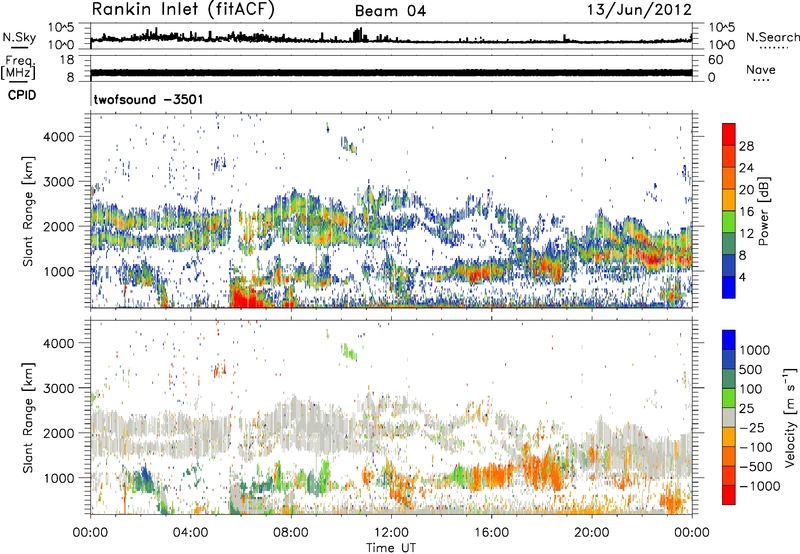Click the '16' label on Power colorbar

point(746,212)
